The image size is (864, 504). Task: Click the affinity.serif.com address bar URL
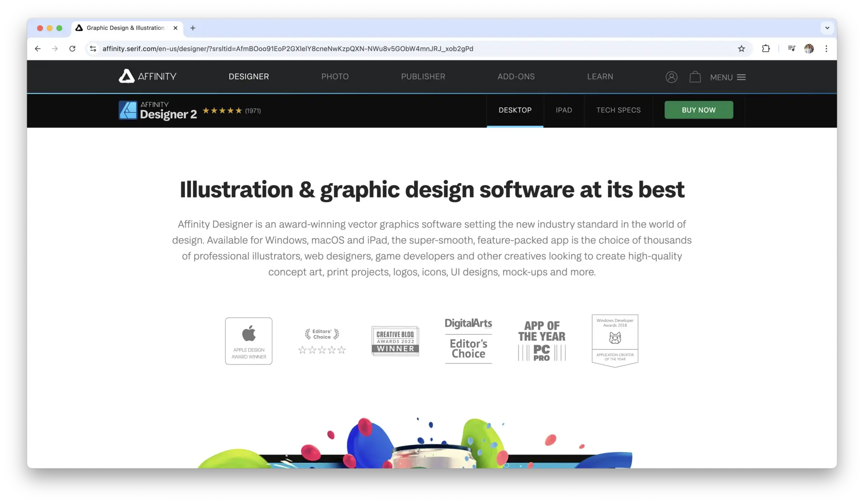(x=288, y=49)
